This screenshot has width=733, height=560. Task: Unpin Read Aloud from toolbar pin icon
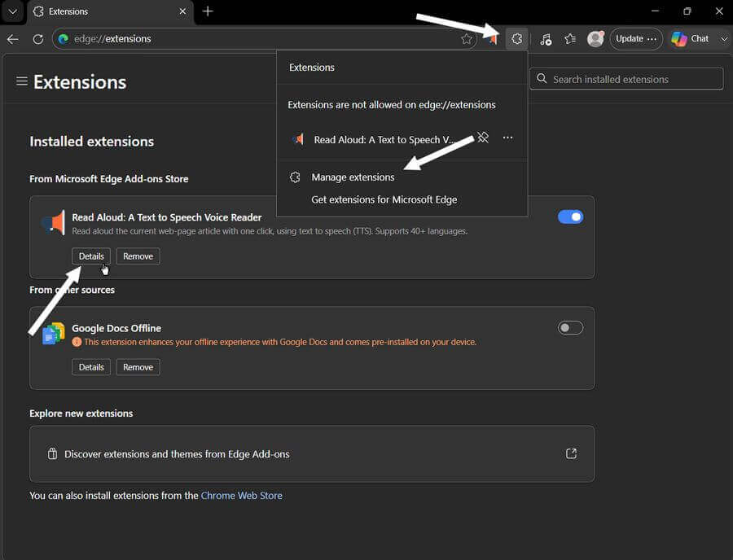tap(482, 138)
